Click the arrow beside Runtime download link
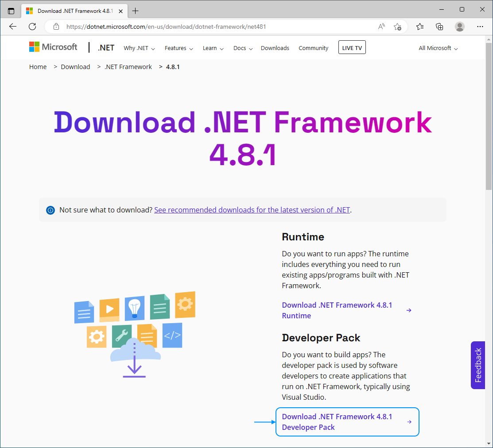 click(409, 310)
